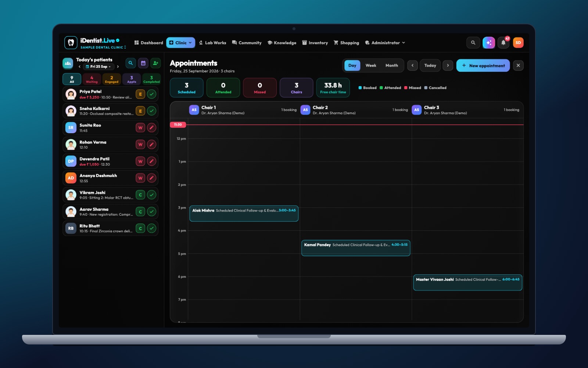Switch calendar to Month view
Viewport: 588px width, 368px height.
(x=392, y=66)
